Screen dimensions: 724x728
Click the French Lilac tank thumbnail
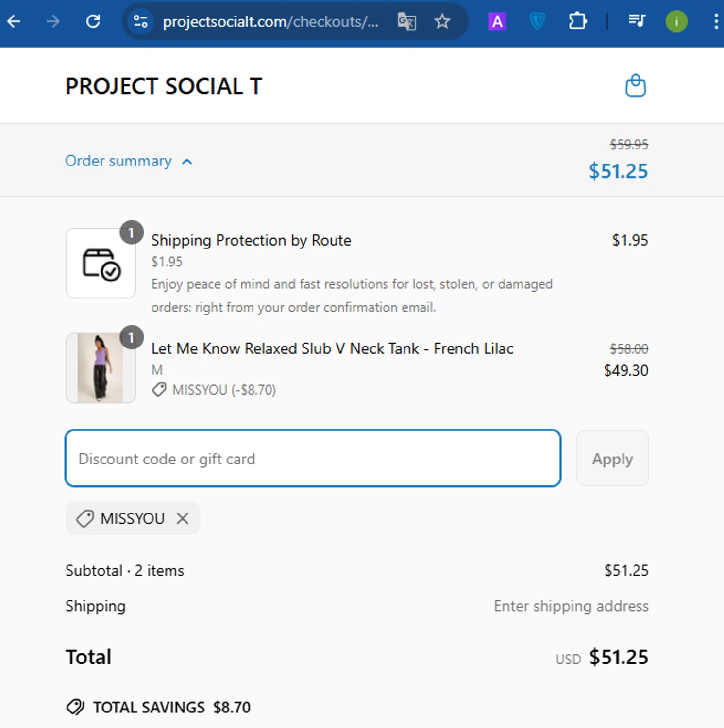(x=101, y=368)
